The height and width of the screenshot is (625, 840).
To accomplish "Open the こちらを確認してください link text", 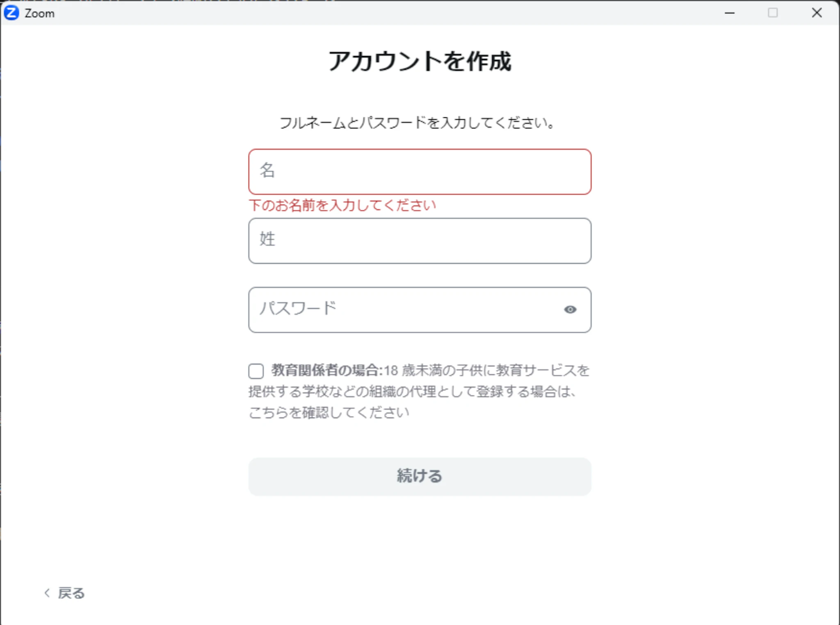I will 329,412.
